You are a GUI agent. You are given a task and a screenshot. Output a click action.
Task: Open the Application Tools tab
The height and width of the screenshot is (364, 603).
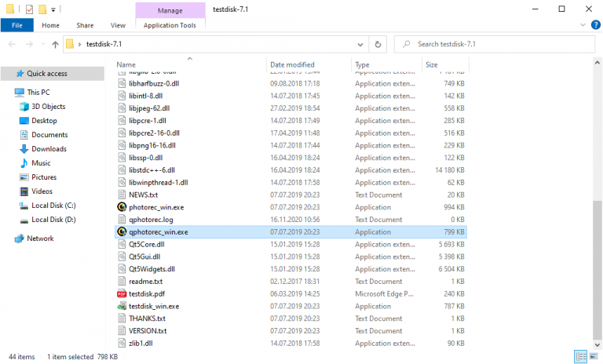[170, 25]
